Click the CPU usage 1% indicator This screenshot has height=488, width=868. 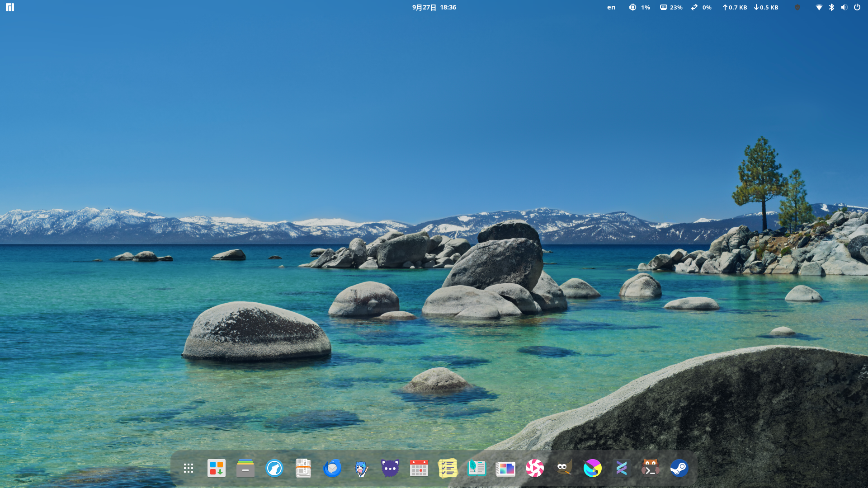tap(640, 7)
